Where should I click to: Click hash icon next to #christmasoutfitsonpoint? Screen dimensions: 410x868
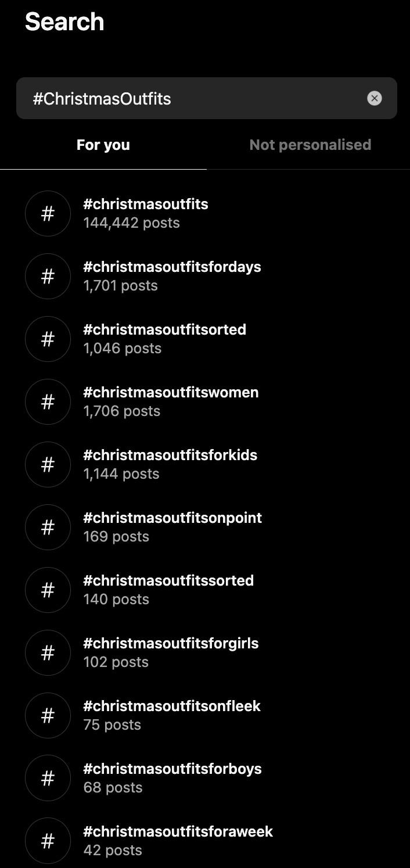48,527
